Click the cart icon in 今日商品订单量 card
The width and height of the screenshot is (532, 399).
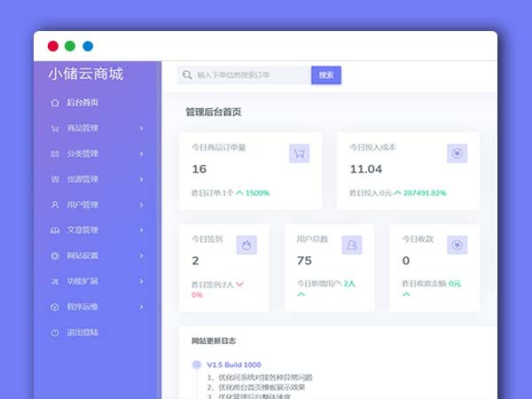(x=300, y=153)
